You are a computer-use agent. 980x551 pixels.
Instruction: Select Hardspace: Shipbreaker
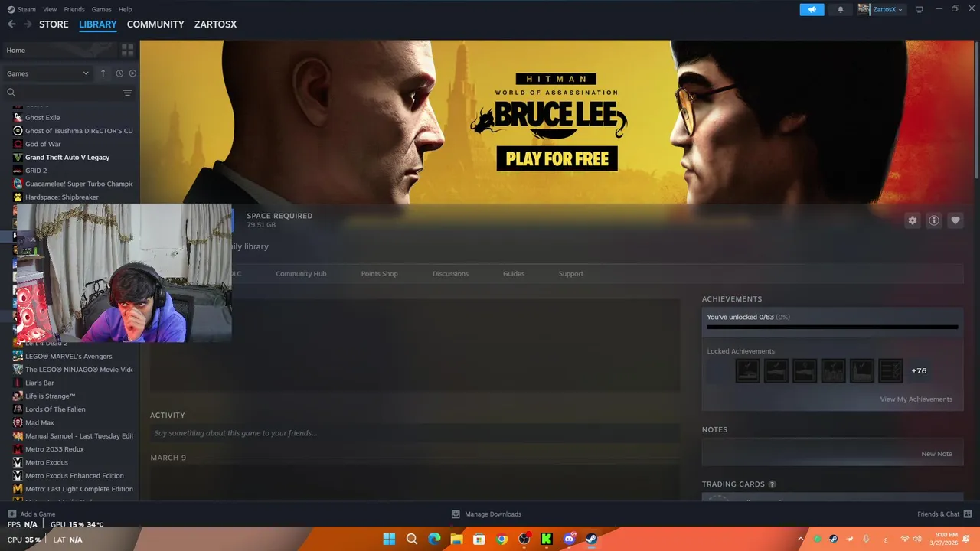[62, 197]
